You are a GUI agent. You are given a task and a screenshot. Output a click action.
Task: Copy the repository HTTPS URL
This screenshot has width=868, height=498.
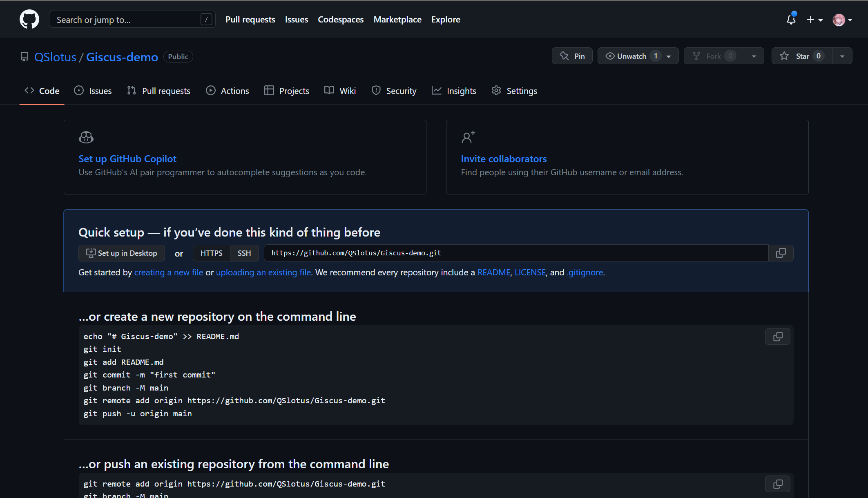point(781,253)
